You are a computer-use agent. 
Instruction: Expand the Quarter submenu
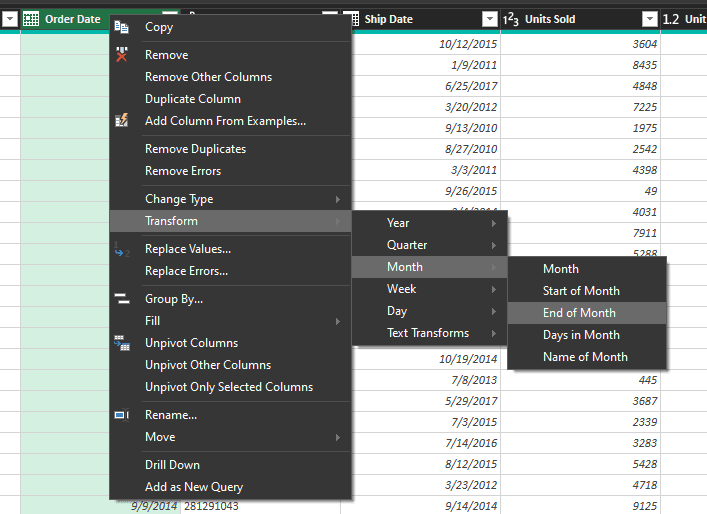pos(494,245)
